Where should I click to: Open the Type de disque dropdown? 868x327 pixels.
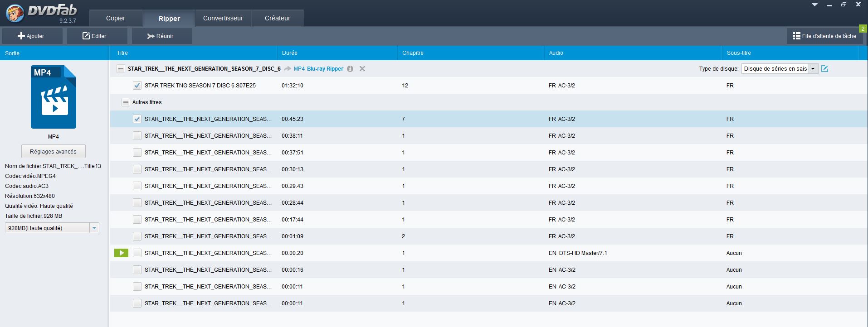[780, 69]
